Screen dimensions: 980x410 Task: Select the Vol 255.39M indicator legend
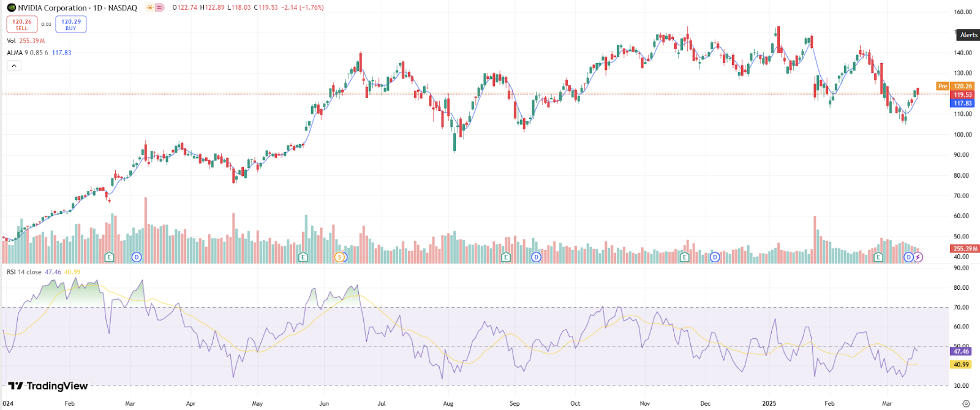[x=26, y=41]
